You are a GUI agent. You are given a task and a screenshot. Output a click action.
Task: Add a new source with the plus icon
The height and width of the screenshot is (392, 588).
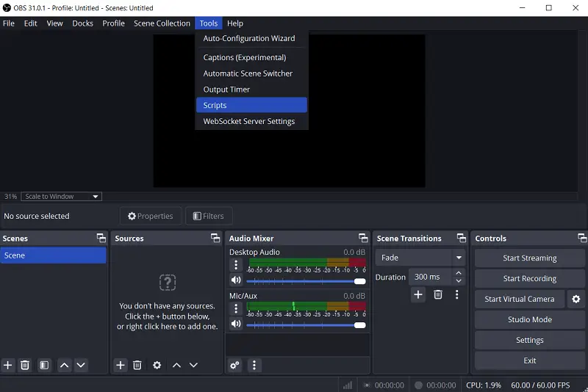(121, 365)
